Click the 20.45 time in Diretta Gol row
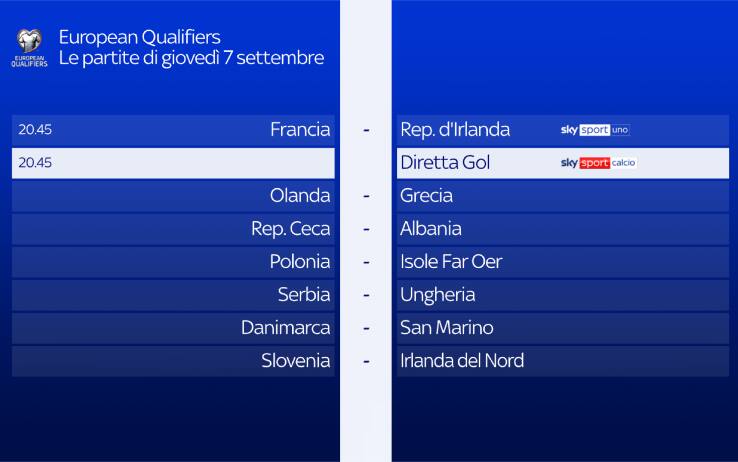This screenshot has width=738, height=462. tap(35, 163)
